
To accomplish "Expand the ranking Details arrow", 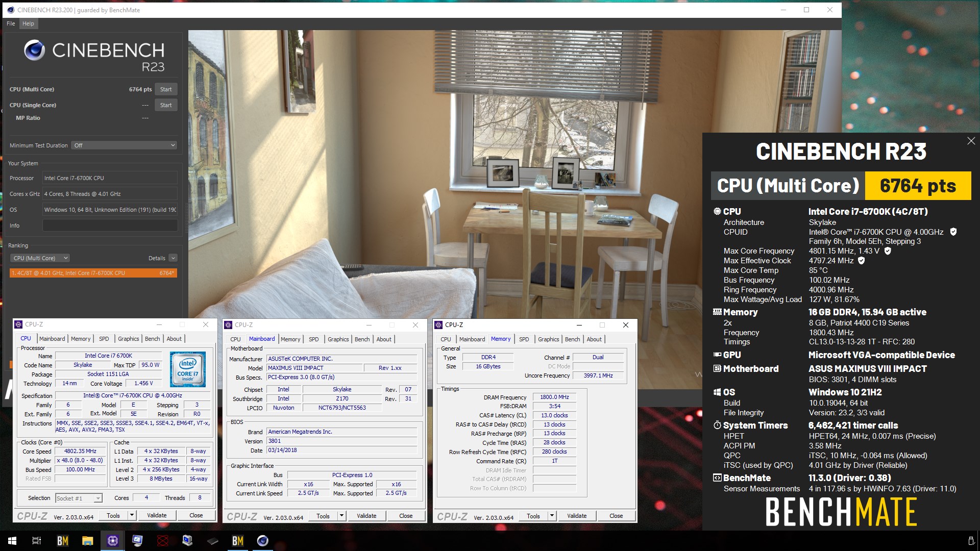I will click(173, 258).
